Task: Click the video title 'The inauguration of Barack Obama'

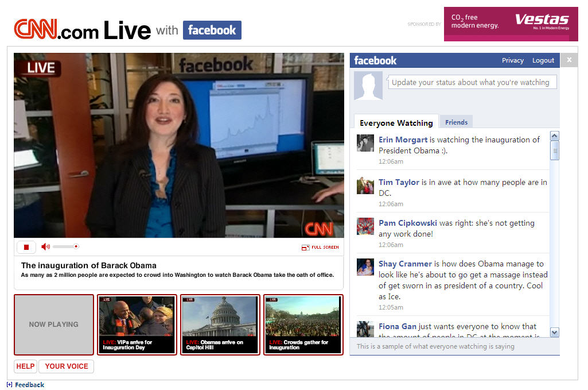Action: point(88,265)
